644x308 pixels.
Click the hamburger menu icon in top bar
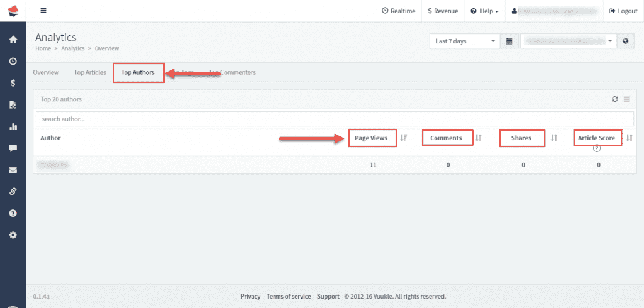pos(43,11)
